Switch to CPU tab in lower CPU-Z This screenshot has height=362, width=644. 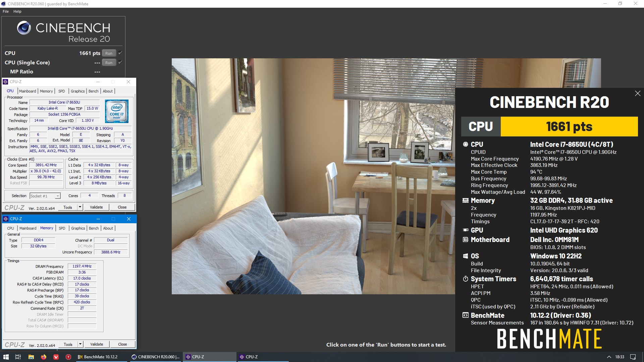(x=11, y=228)
